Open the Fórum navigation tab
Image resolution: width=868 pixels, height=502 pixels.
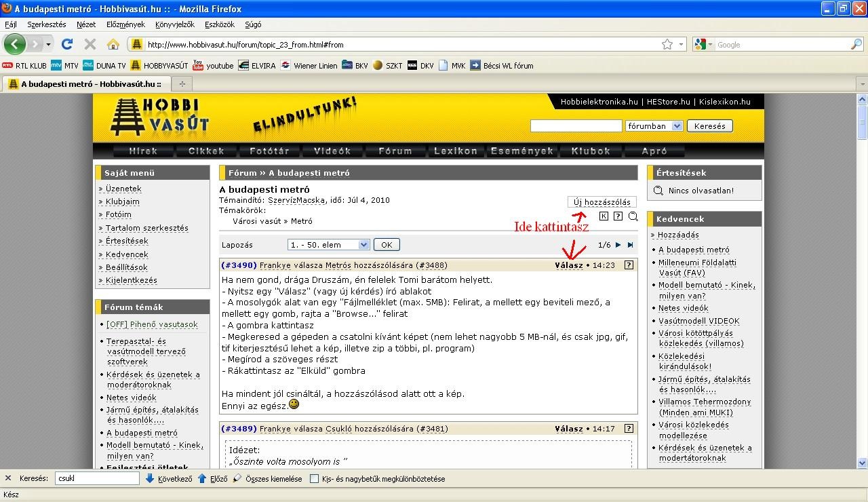395,151
